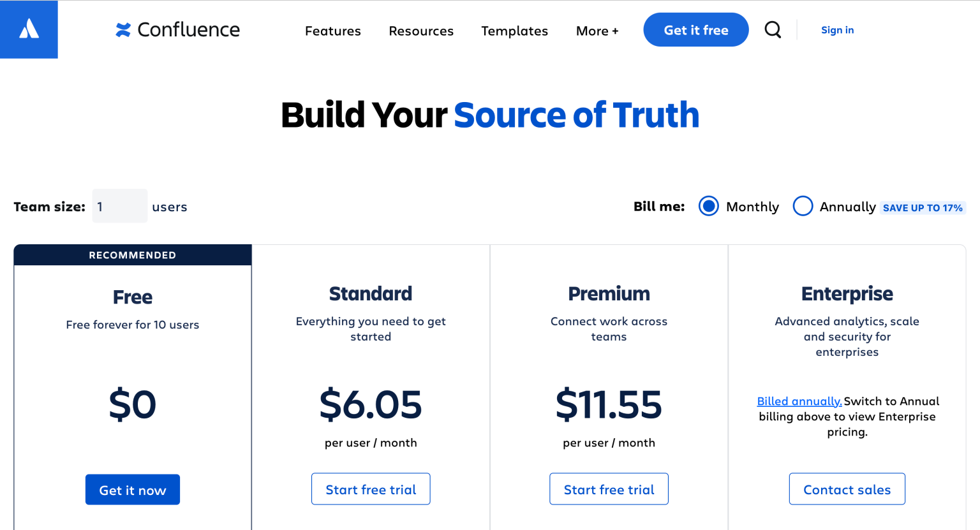The width and height of the screenshot is (980, 530).
Task: Click the Confluence logo
Action: click(177, 29)
